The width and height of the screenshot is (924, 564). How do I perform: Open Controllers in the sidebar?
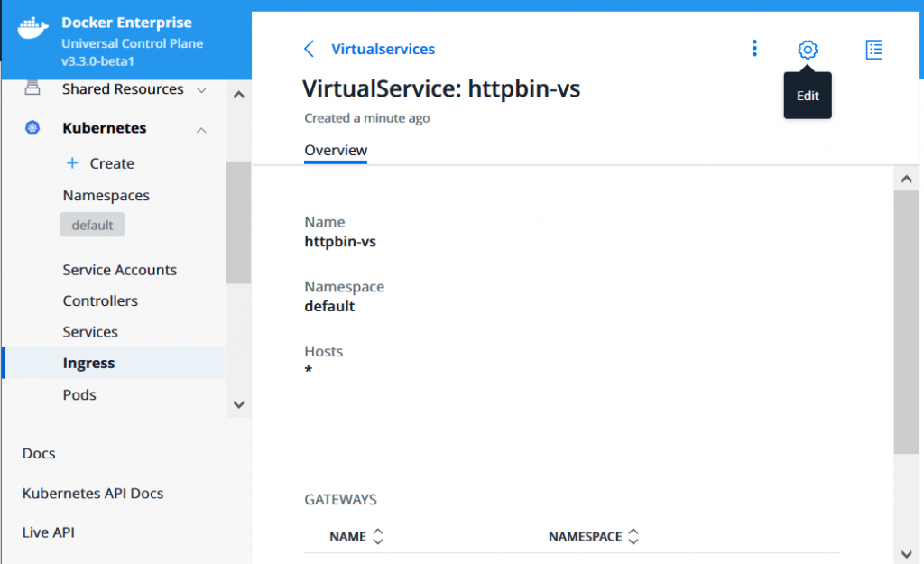pyautogui.click(x=100, y=300)
